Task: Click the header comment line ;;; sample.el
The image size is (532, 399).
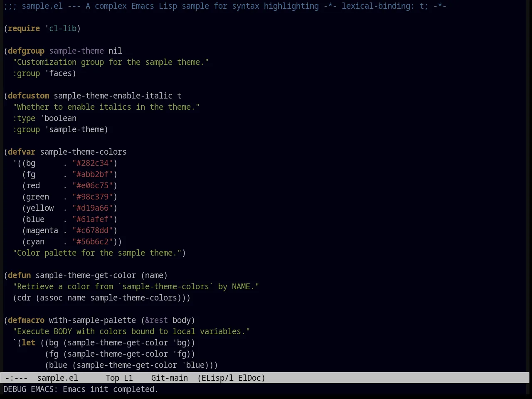Action: click(225, 6)
